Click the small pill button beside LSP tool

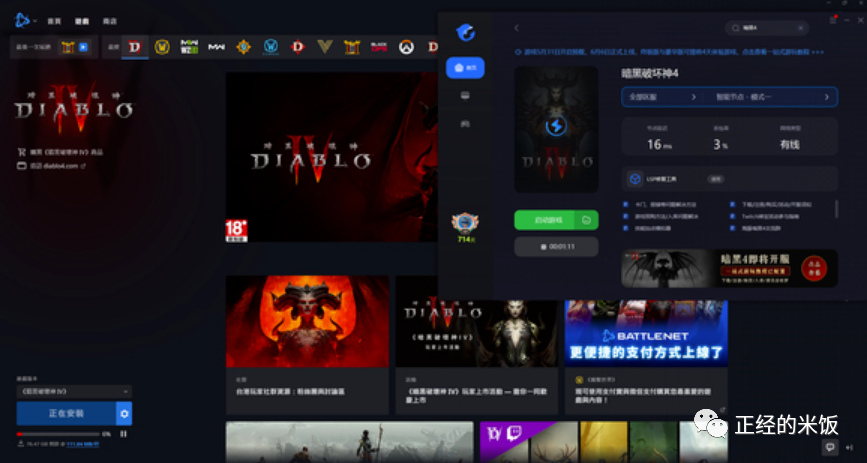click(x=716, y=179)
